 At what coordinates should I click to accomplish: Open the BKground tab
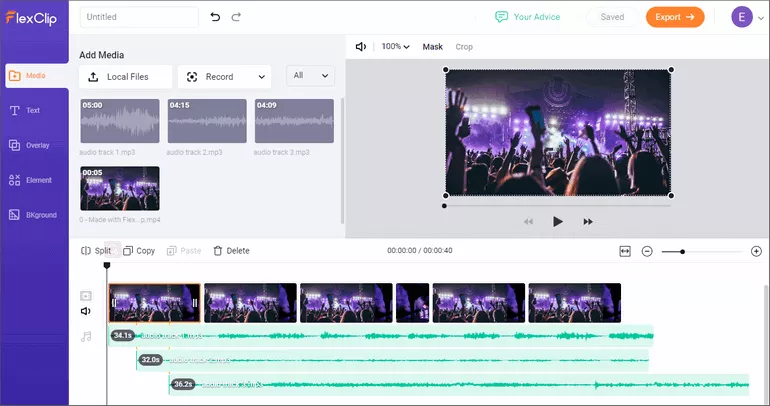pyautogui.click(x=32, y=215)
